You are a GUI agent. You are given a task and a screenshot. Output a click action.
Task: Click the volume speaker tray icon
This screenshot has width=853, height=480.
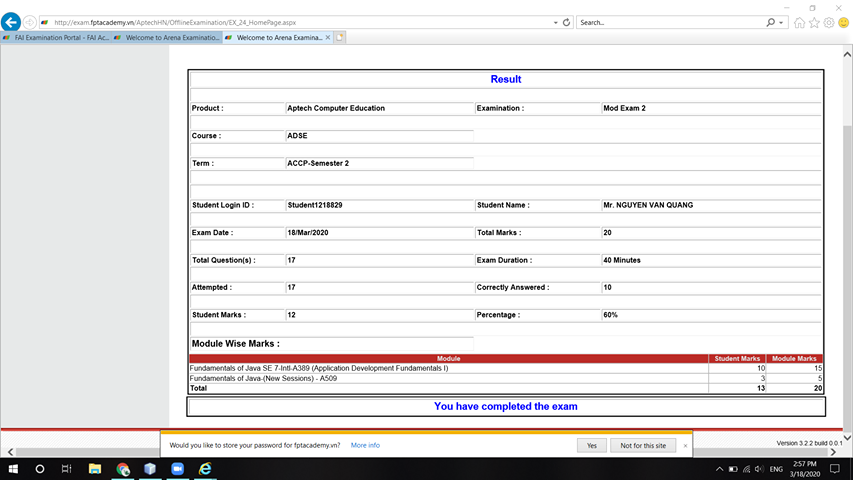(x=759, y=469)
